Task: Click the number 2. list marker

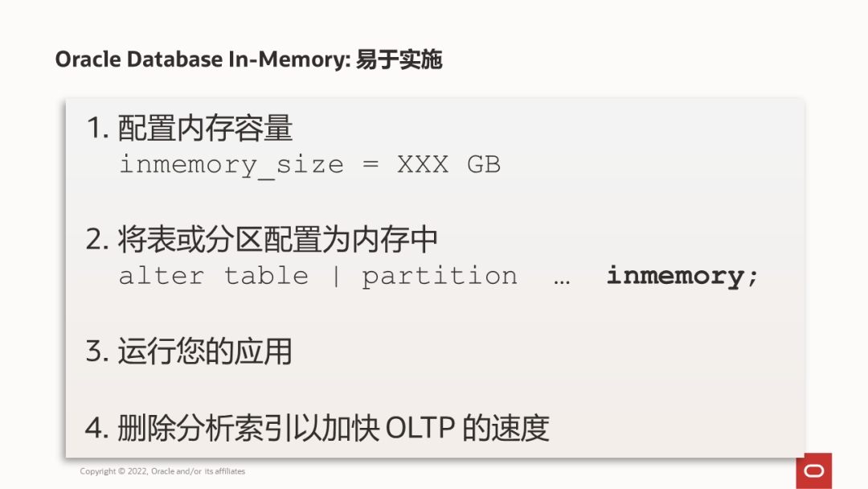Action: click(97, 240)
